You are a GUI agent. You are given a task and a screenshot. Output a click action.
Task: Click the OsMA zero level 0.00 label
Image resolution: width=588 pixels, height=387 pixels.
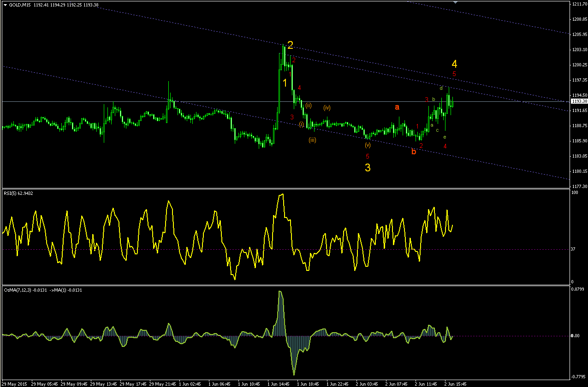coord(575,335)
